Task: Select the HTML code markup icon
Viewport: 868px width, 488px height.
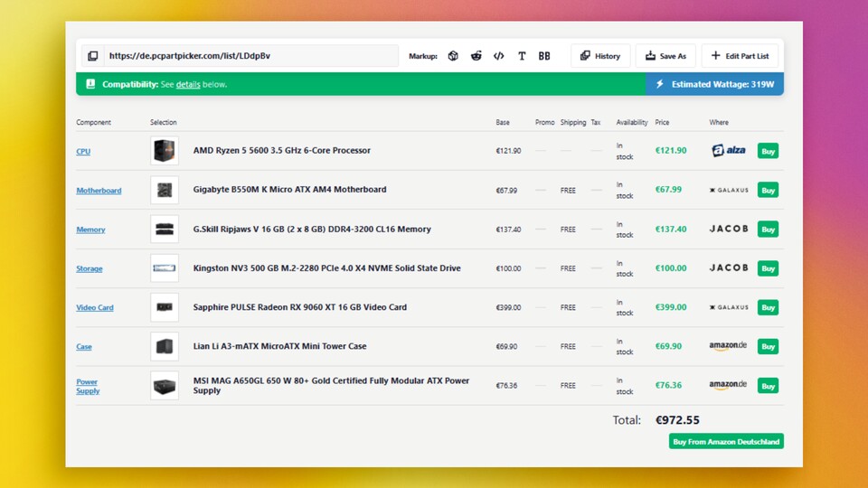Action: pos(499,56)
